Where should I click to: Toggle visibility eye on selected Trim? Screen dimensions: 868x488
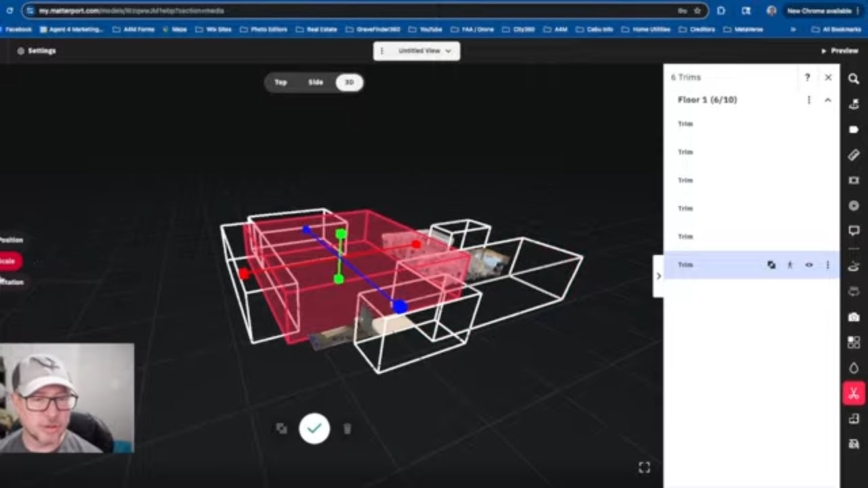(x=808, y=265)
